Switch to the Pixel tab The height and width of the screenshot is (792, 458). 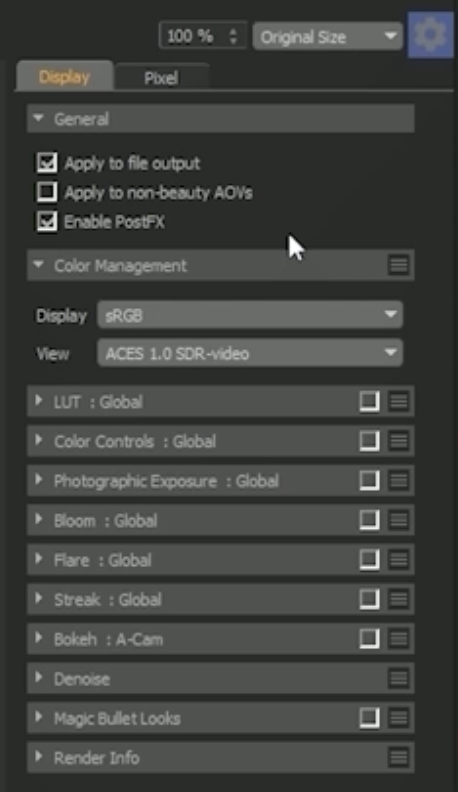161,78
